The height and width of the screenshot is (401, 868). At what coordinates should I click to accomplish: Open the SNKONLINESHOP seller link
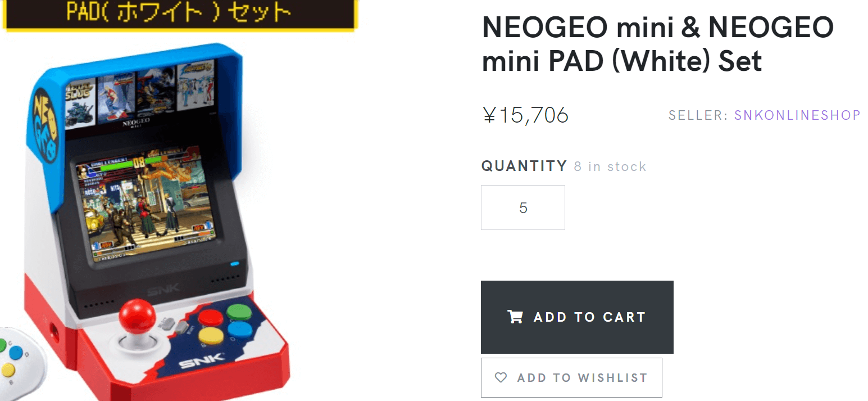(x=797, y=115)
